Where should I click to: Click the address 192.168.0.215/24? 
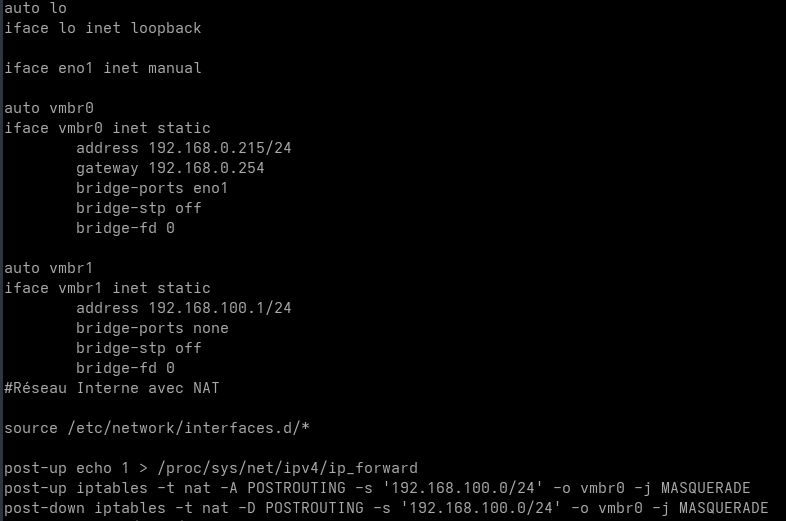219,148
